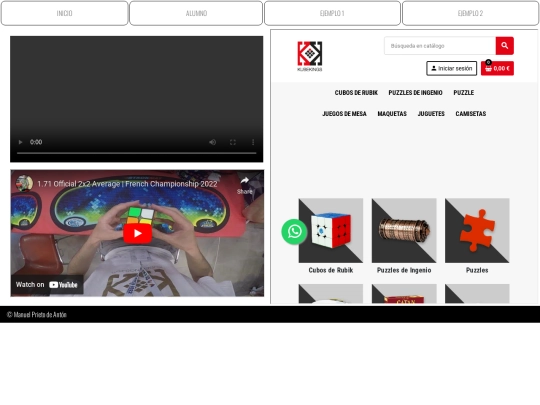This screenshot has height=405, width=540.
Task: Open the orange puzzle piece category image
Action: pyautogui.click(x=477, y=230)
